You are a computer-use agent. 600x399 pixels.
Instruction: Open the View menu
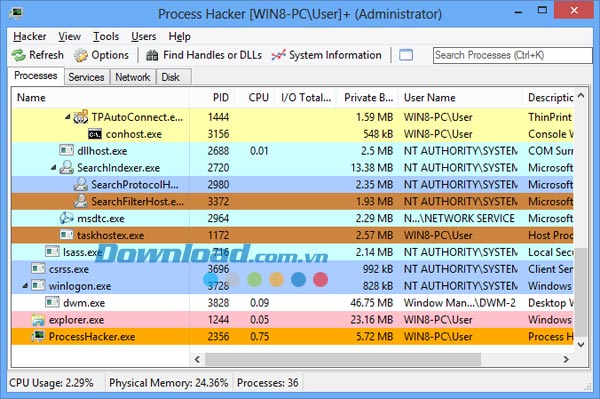(69, 36)
